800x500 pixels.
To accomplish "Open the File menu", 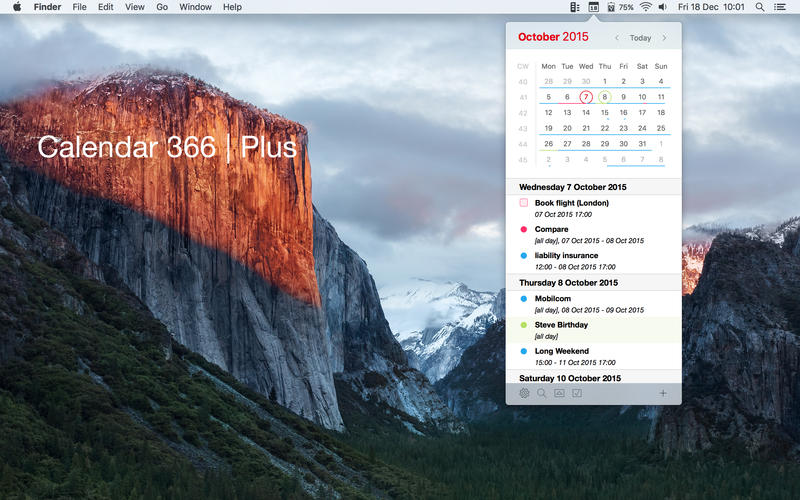I will [79, 7].
